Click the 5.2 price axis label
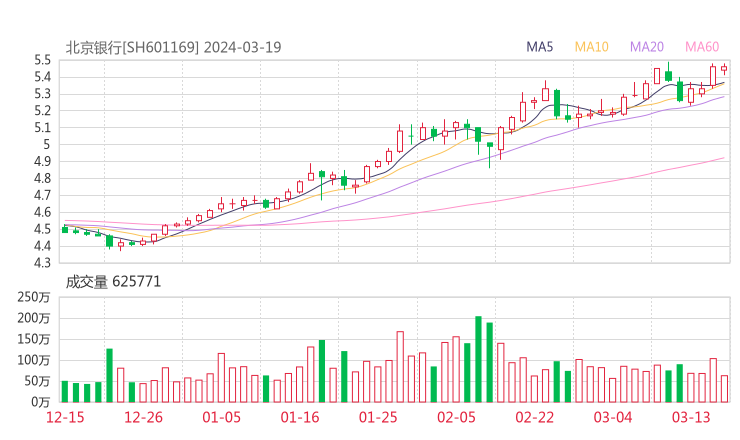 (x=42, y=111)
